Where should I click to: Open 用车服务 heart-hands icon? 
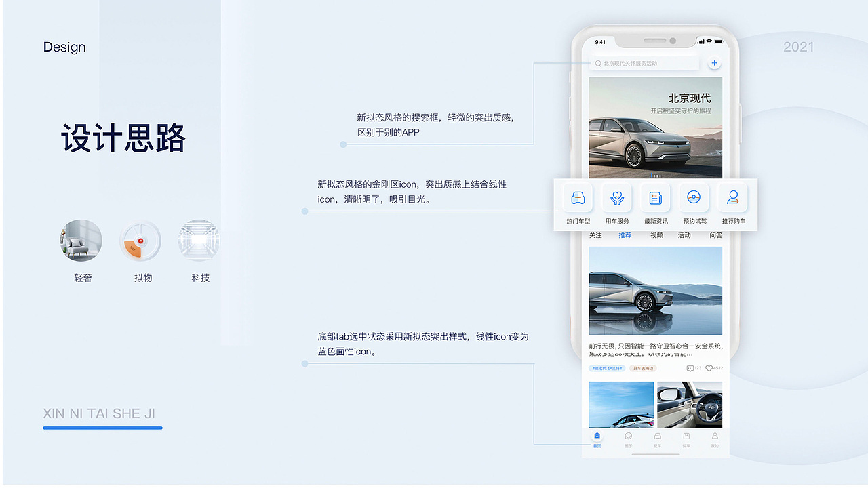click(616, 198)
